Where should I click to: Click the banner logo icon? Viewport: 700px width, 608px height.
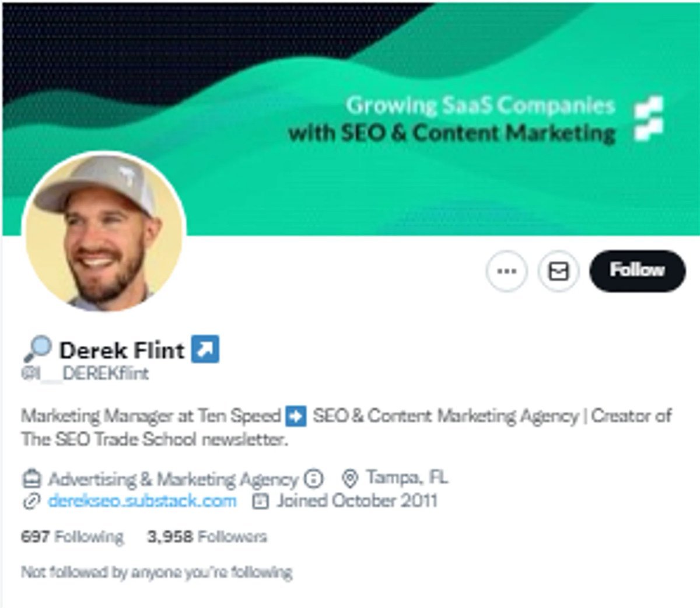click(x=649, y=120)
